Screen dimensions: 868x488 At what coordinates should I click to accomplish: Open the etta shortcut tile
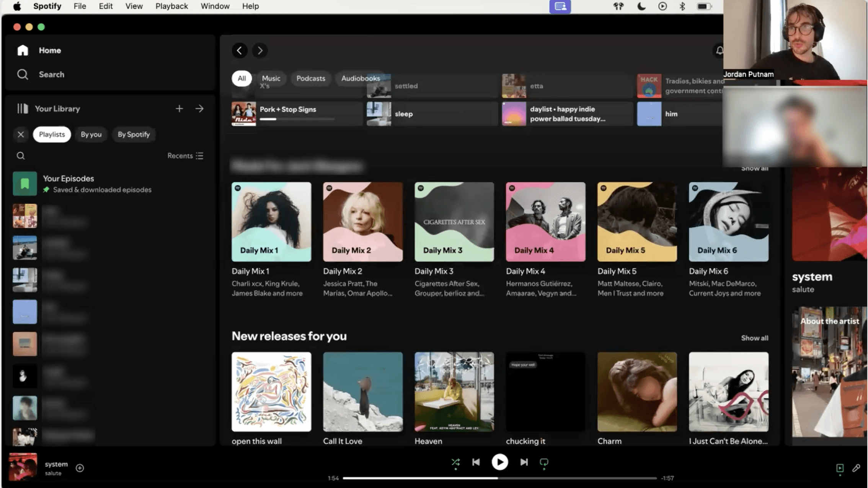click(x=567, y=86)
